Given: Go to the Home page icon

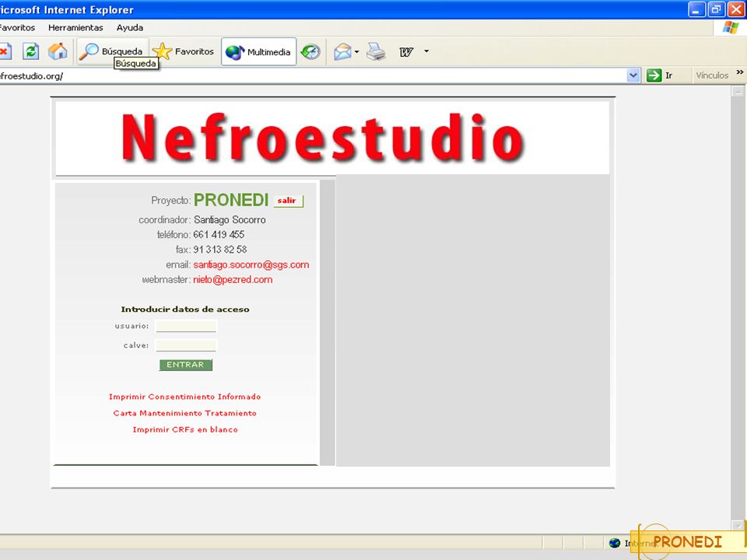Looking at the screenshot, I should pos(58,51).
